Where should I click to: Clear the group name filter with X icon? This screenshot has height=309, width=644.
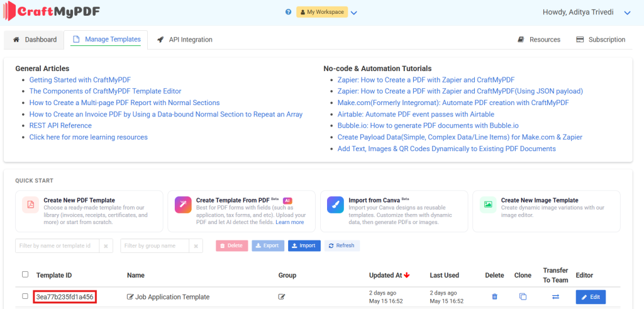point(196,245)
